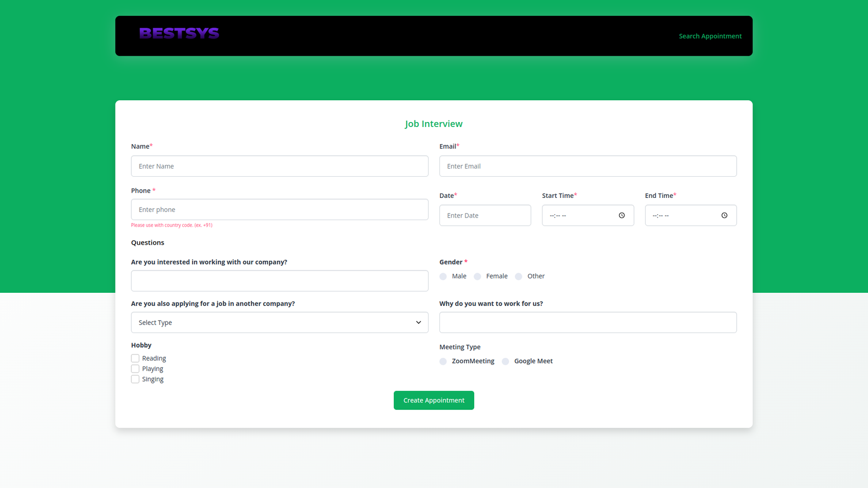This screenshot has width=868, height=488.
Task: Click into the Enter Email field
Action: (x=588, y=166)
